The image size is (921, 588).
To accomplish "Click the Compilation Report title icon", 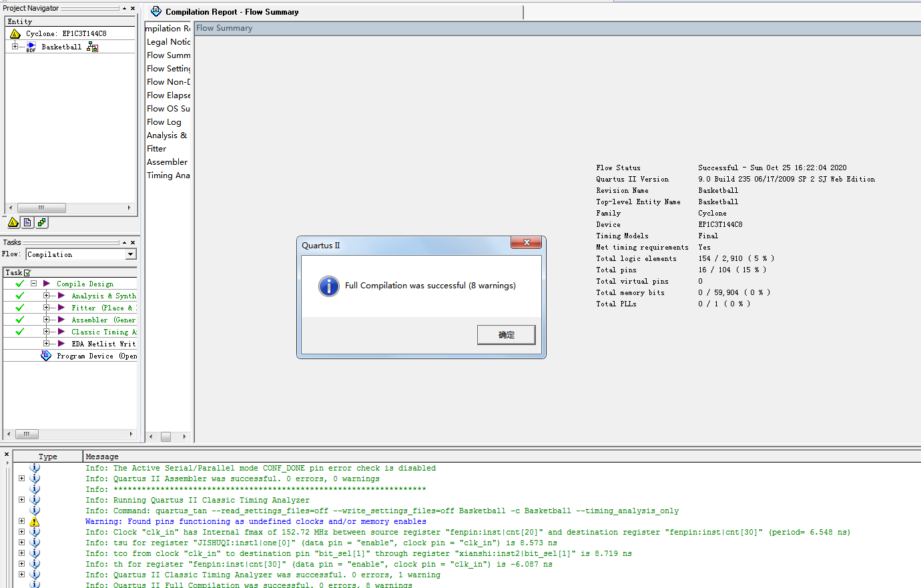I will click(156, 11).
